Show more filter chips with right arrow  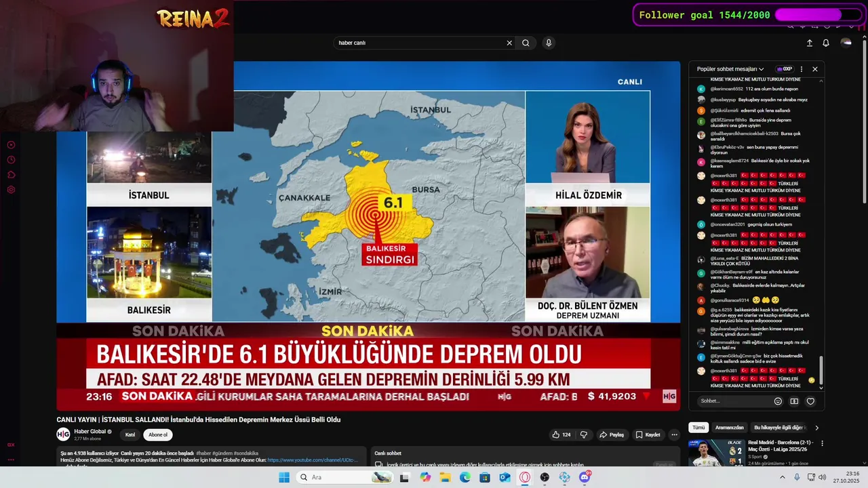pyautogui.click(x=816, y=428)
